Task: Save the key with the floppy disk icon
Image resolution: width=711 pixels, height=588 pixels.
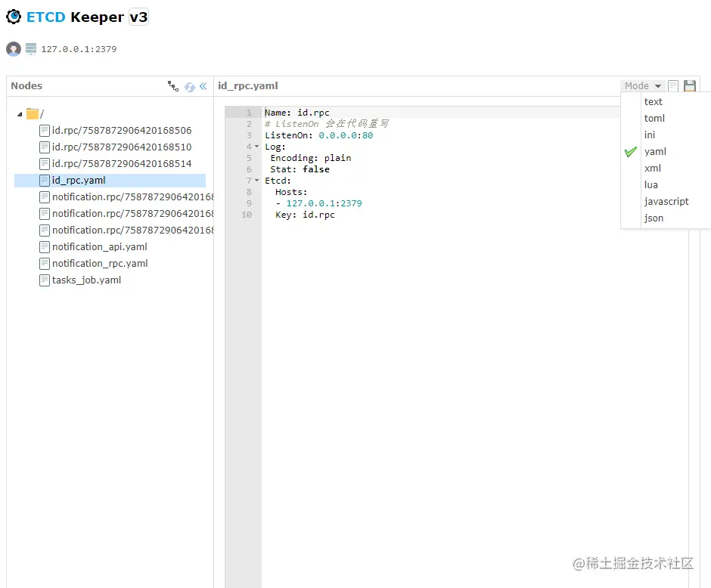Action: [690, 85]
